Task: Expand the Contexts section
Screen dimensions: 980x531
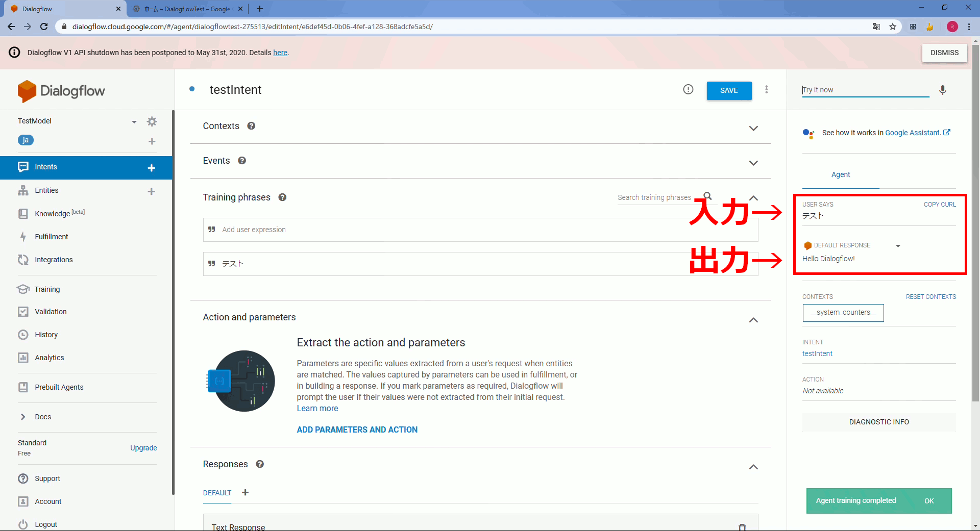Action: 754,128
